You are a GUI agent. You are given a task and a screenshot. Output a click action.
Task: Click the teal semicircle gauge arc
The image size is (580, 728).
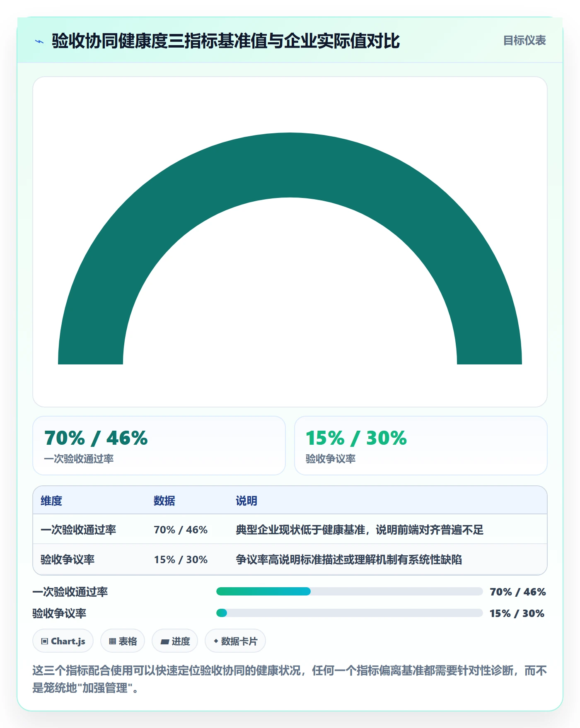(290, 165)
